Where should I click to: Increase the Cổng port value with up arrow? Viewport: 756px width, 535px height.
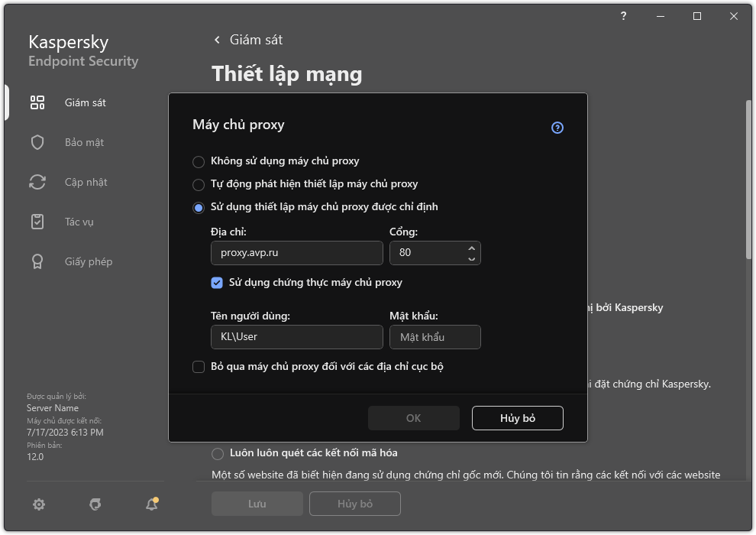point(472,248)
